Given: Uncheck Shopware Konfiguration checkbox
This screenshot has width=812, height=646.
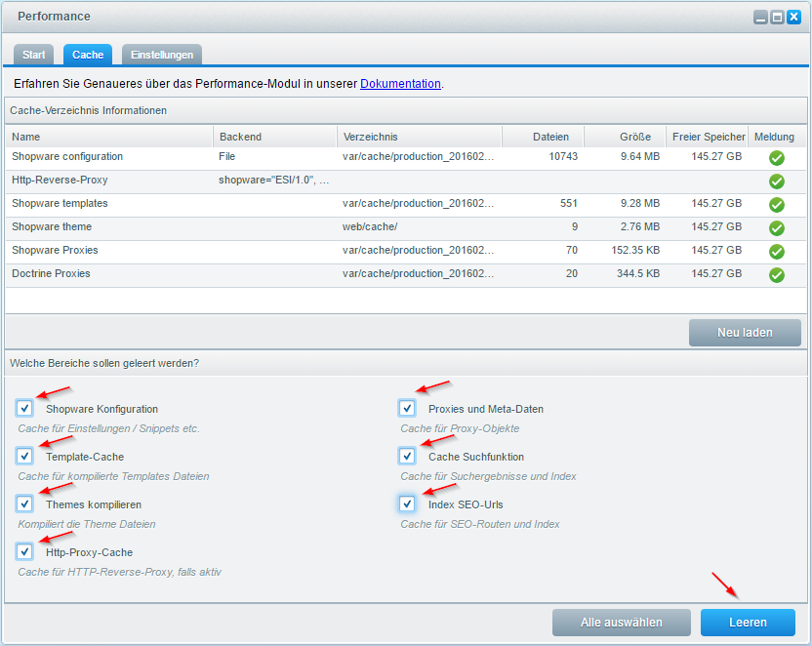Looking at the screenshot, I should point(24,408).
